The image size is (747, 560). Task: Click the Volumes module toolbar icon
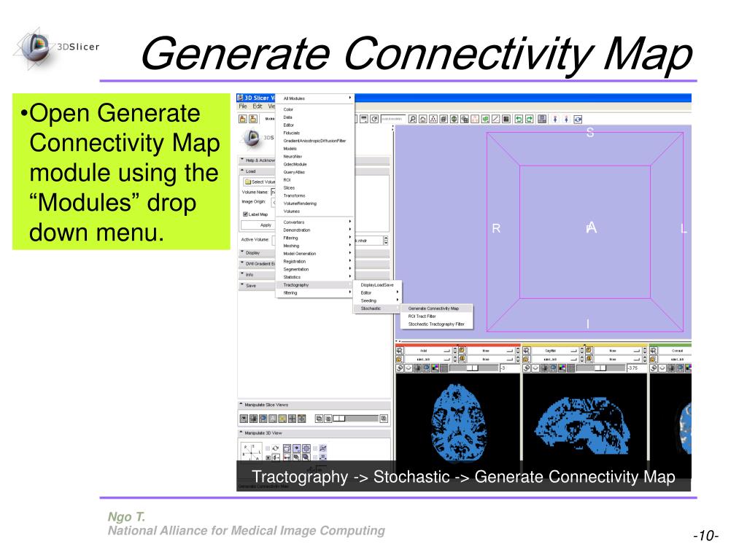pyautogui.click(x=444, y=119)
